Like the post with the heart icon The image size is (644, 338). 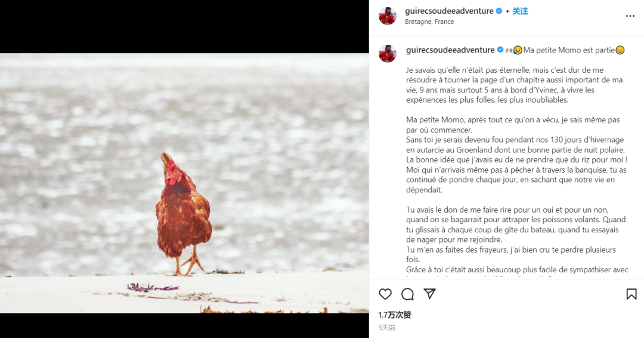(x=385, y=294)
